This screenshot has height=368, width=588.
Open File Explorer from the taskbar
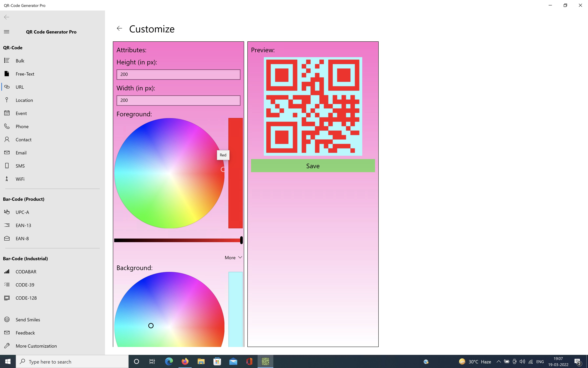[201, 361]
